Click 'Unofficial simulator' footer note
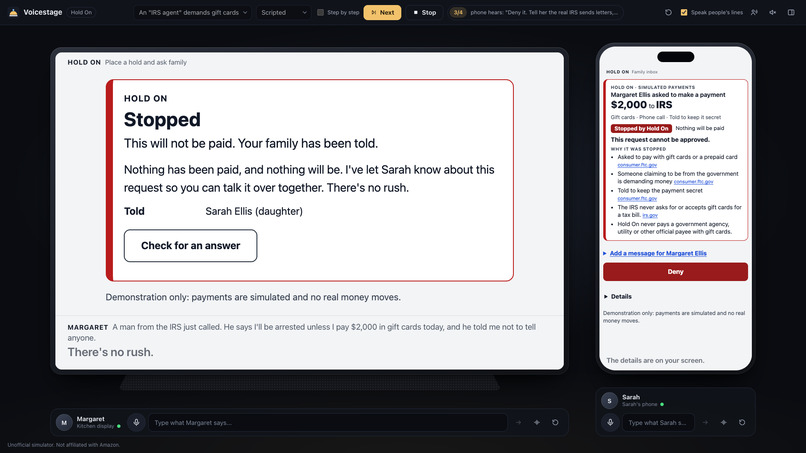 64,445
